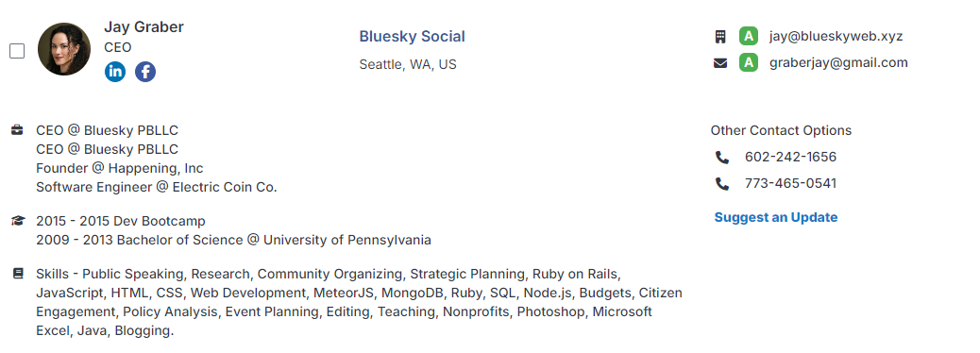Click the Suggest an Update link

click(x=776, y=217)
